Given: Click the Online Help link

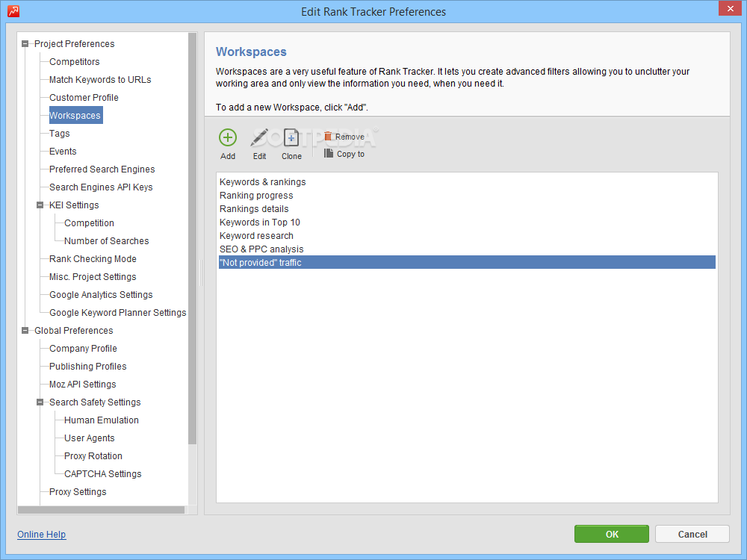Looking at the screenshot, I should click(x=41, y=535).
